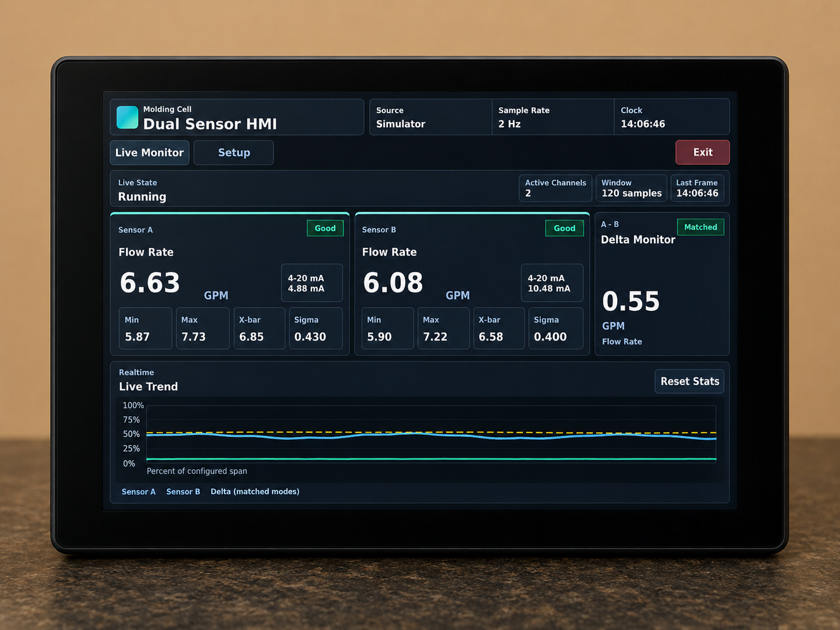Image resolution: width=840 pixels, height=630 pixels.
Task: Click the Sensor B Good status badge
Action: point(564,228)
